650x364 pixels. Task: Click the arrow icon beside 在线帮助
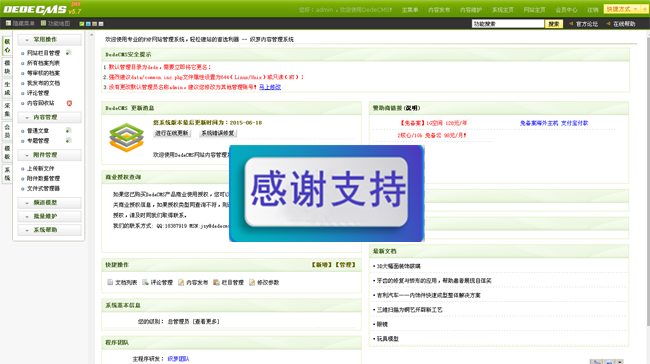(608, 24)
